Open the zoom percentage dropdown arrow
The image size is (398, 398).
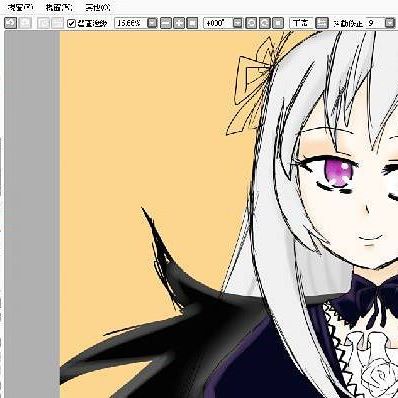[x=152, y=23]
